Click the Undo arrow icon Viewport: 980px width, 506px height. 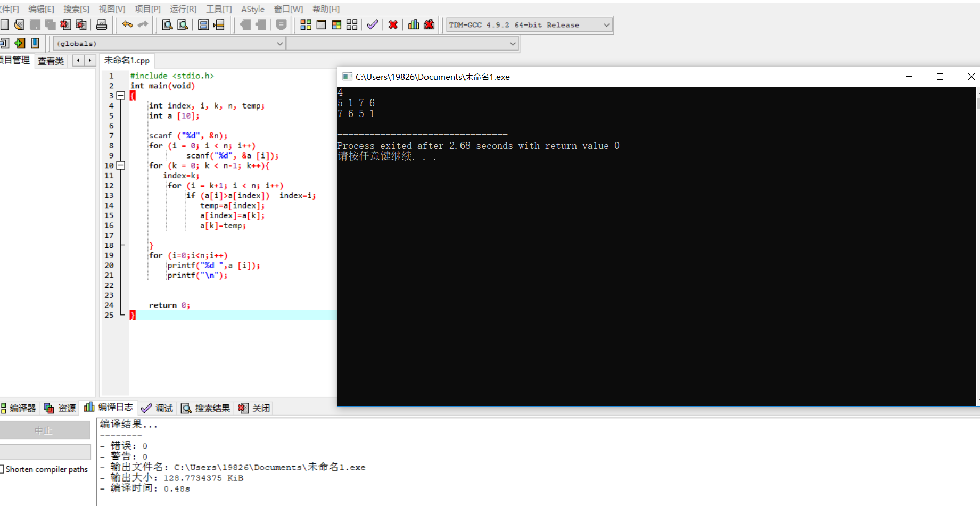127,24
